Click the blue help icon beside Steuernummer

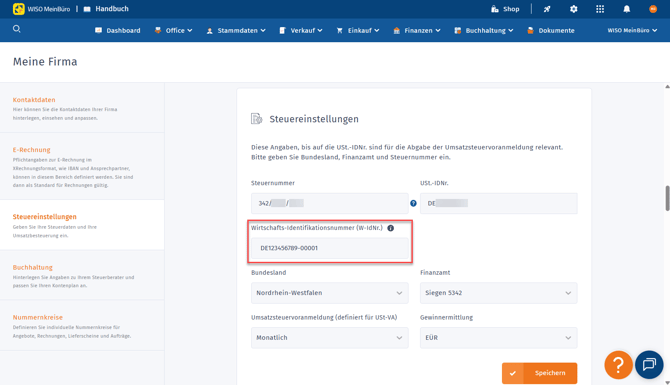coord(413,203)
